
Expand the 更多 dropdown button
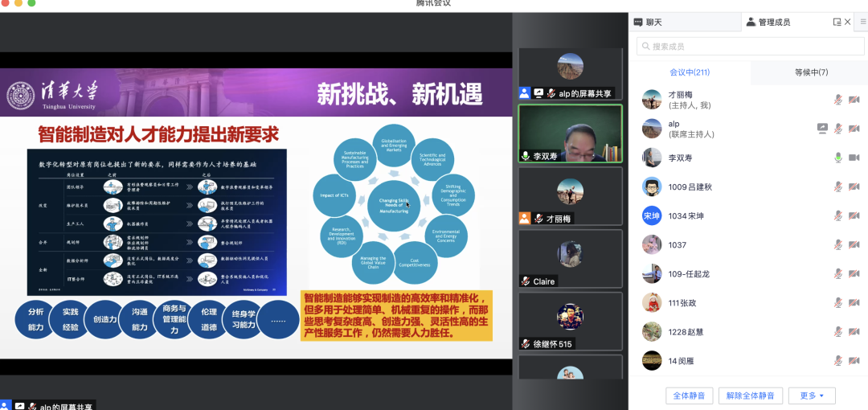click(x=812, y=396)
